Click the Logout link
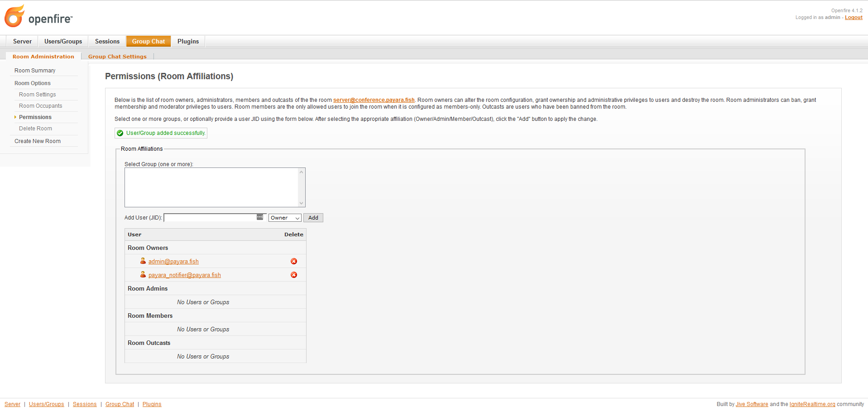The width and height of the screenshot is (868, 416). click(853, 17)
